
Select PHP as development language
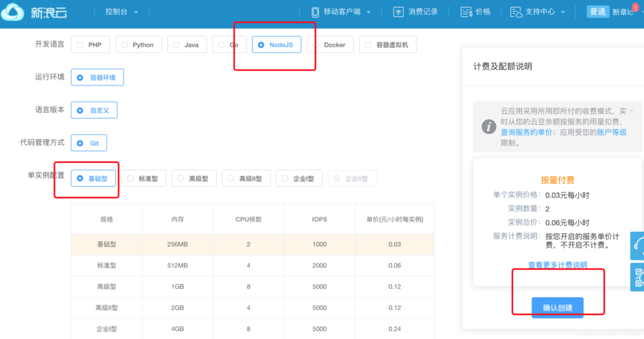[x=90, y=45]
